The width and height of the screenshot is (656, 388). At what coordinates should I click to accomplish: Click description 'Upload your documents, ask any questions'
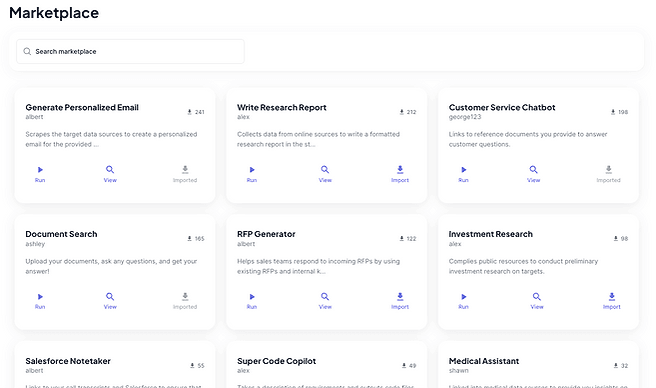click(x=111, y=266)
